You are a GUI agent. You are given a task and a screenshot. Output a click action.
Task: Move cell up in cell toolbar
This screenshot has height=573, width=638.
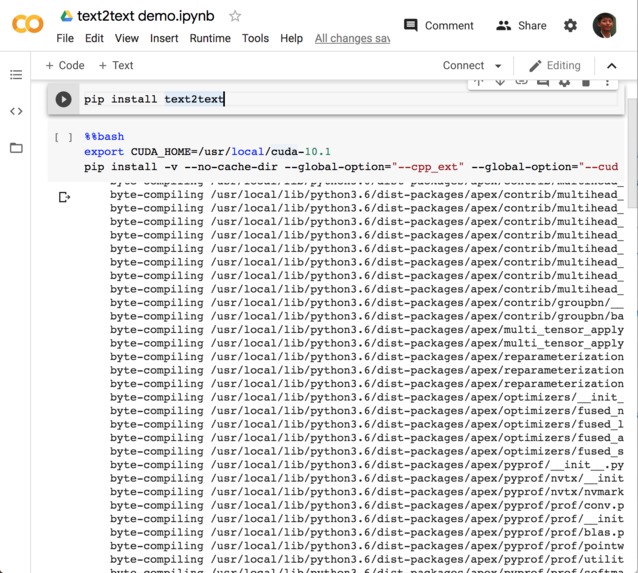(x=478, y=83)
